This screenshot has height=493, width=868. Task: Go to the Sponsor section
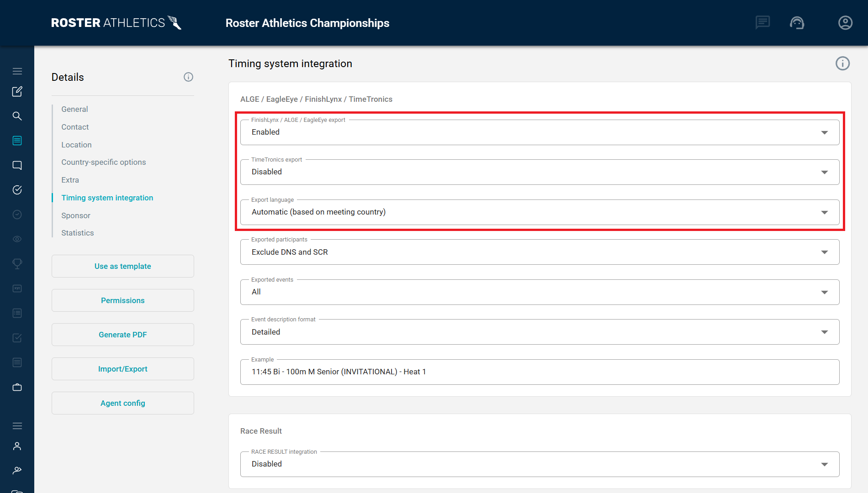75,215
